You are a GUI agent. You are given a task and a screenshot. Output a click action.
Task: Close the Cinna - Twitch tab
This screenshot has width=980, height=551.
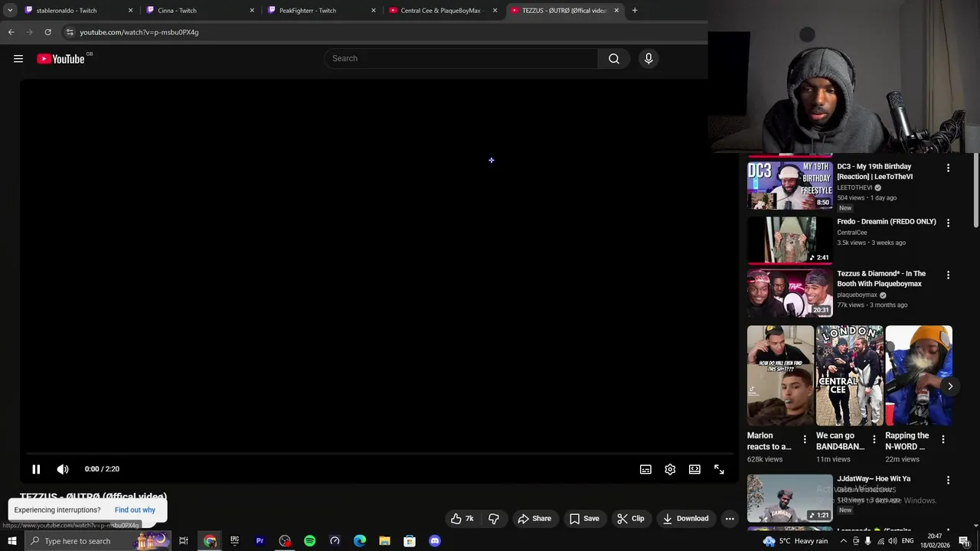pos(252,11)
